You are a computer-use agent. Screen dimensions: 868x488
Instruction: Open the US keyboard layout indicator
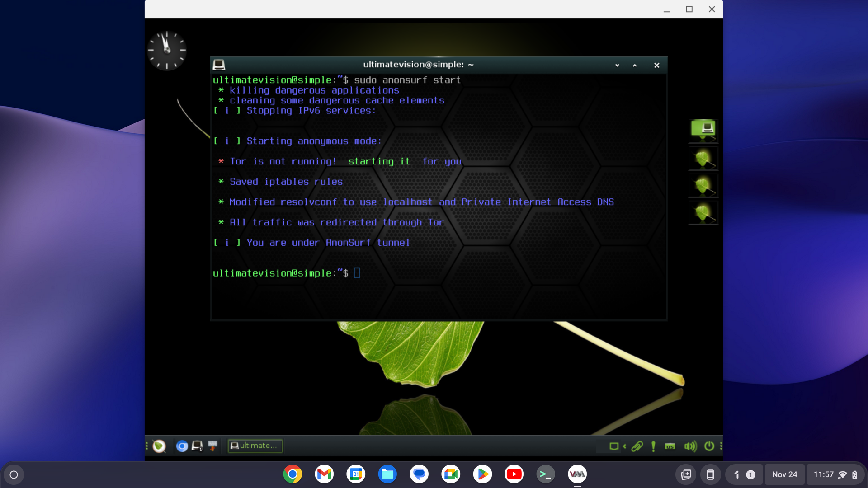click(670, 446)
